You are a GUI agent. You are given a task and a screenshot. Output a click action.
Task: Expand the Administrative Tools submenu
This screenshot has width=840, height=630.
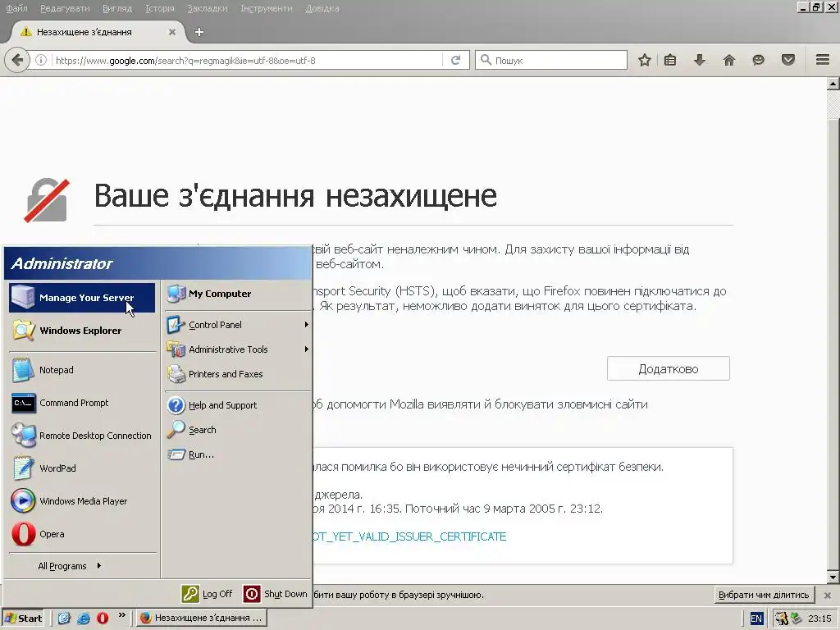(238, 349)
